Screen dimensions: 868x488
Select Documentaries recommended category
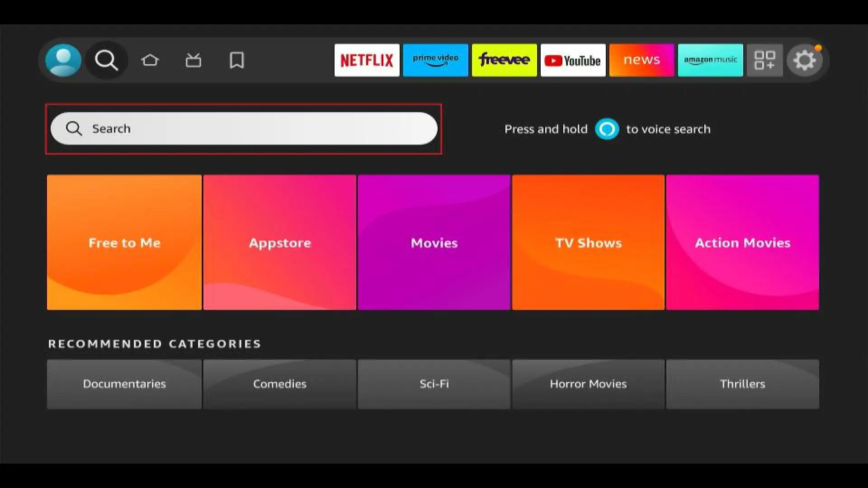(124, 384)
